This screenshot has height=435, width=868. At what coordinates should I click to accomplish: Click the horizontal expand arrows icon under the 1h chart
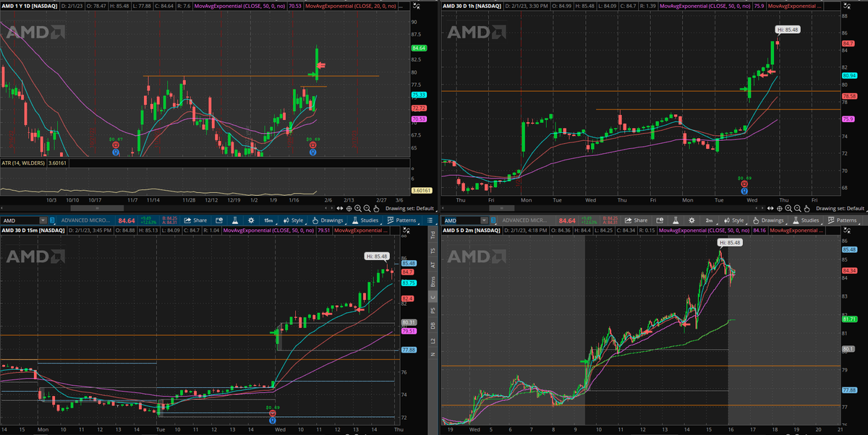coord(770,208)
